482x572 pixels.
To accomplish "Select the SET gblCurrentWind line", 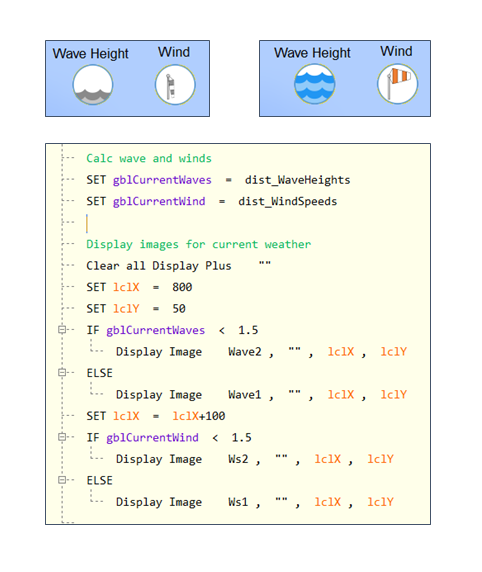I will click(x=212, y=201).
